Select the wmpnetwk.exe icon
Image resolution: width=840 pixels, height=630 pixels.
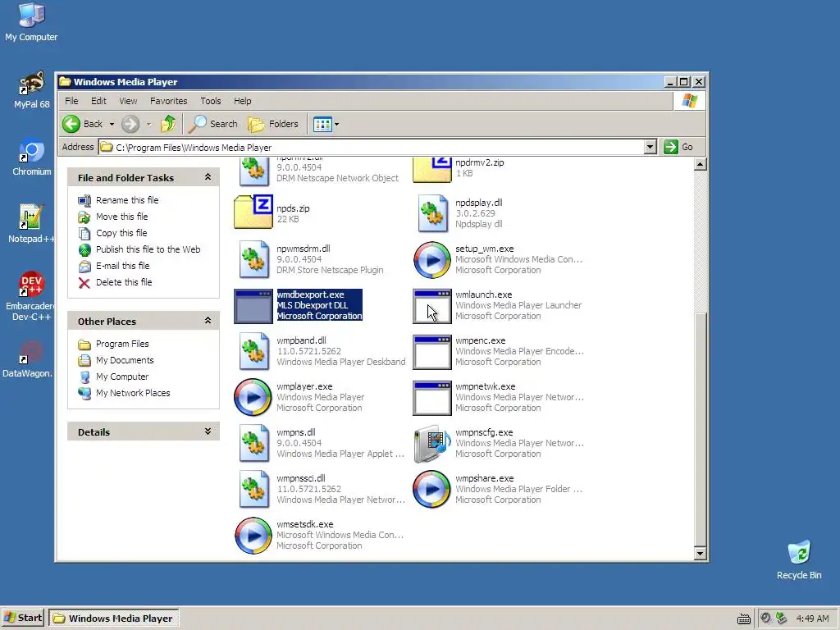tap(431, 399)
